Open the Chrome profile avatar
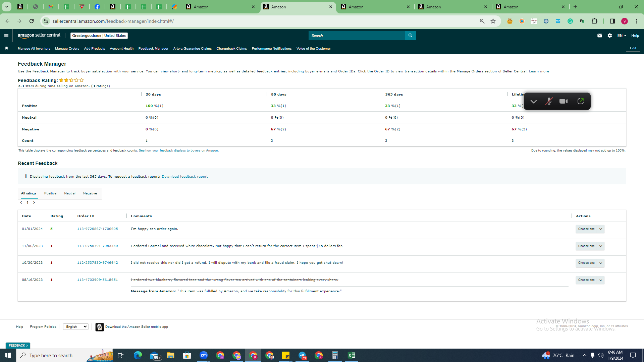 pyautogui.click(x=625, y=21)
